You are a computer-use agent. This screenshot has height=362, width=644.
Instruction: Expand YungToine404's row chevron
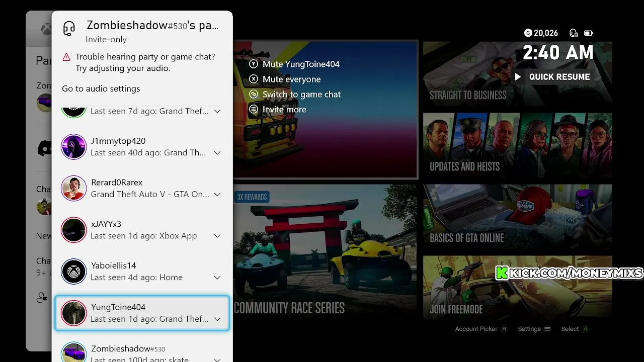coord(217,319)
